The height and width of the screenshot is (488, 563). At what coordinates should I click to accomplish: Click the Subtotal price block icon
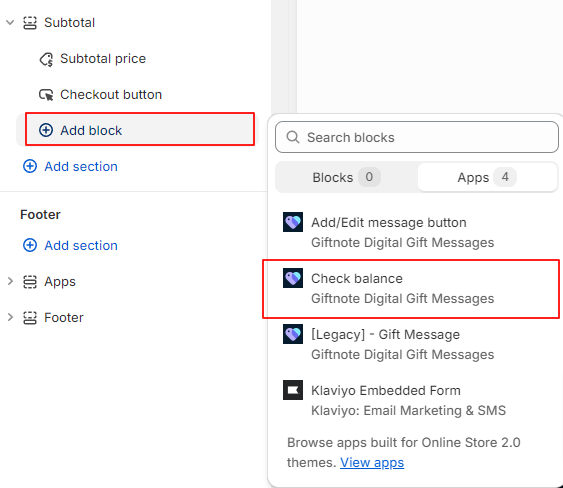(46, 59)
